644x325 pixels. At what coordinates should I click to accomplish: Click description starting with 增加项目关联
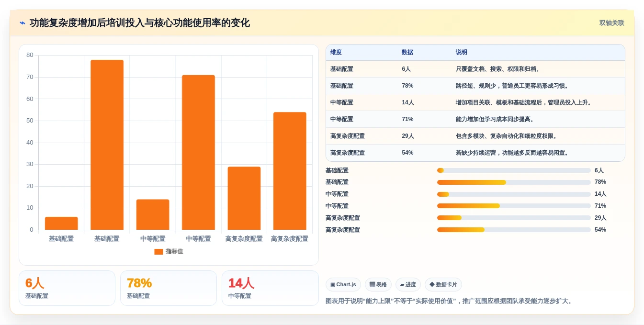[x=525, y=103]
